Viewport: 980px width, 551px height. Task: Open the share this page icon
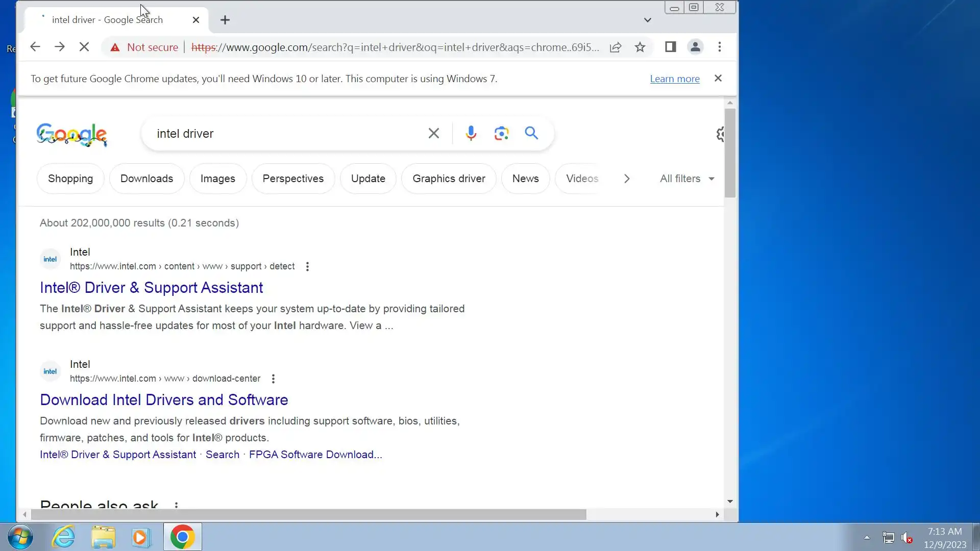[616, 47]
